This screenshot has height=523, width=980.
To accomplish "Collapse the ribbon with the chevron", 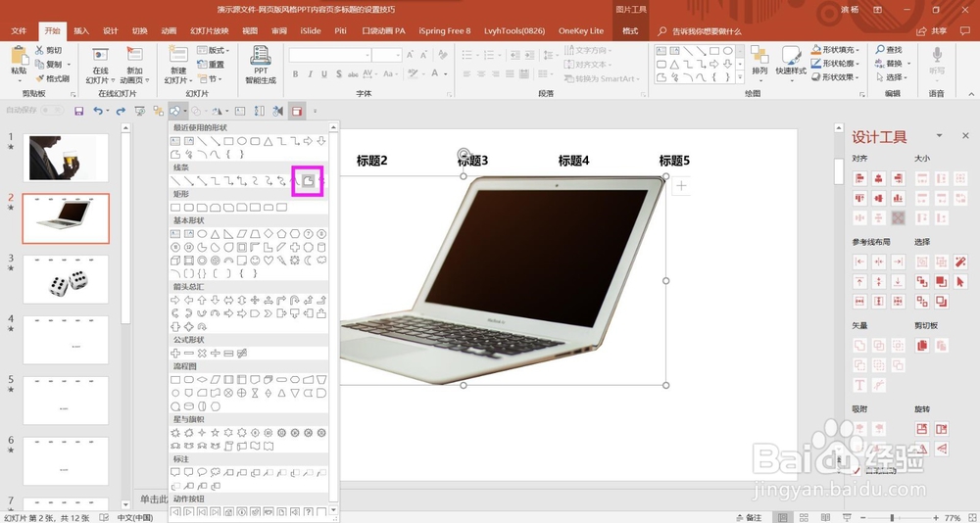I will (970, 94).
